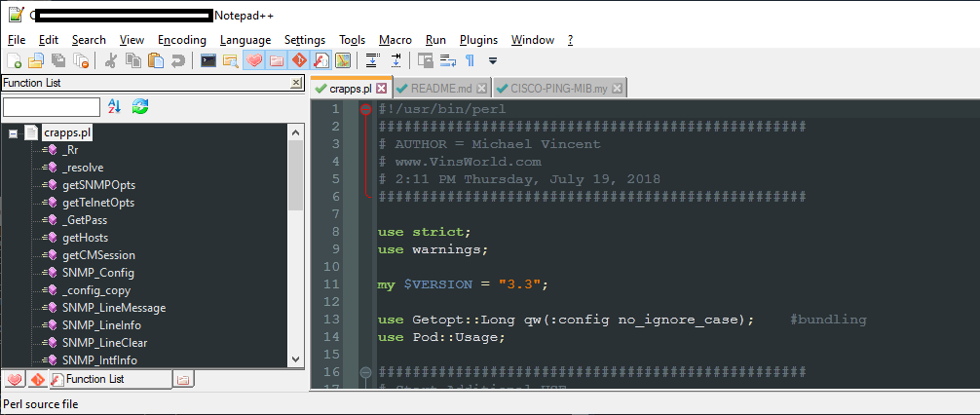Click the Copy toolbar icon

tap(133, 60)
